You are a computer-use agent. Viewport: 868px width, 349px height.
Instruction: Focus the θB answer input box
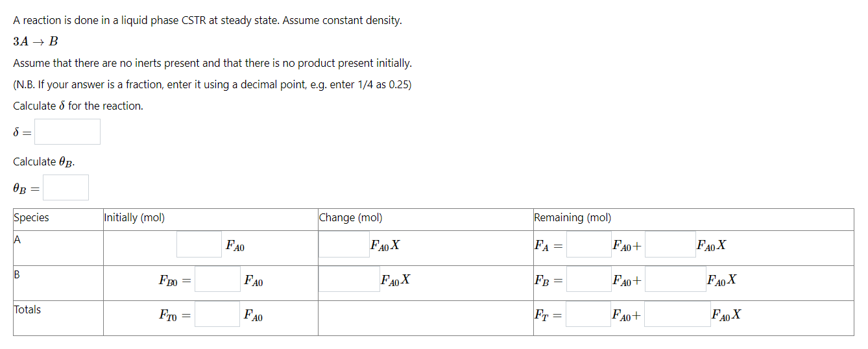pos(66,187)
